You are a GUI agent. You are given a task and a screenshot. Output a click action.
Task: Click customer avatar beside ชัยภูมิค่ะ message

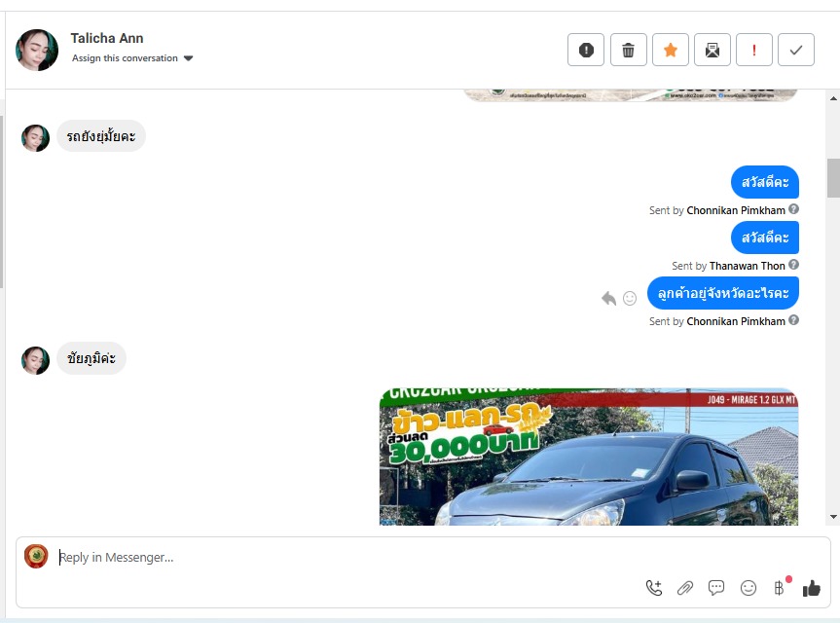tap(35, 360)
